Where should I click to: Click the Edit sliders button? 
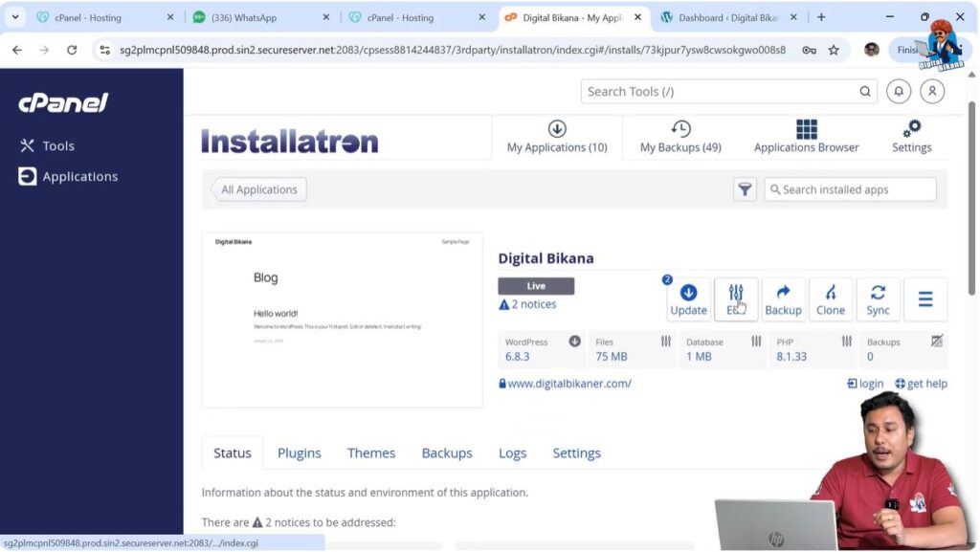736,299
